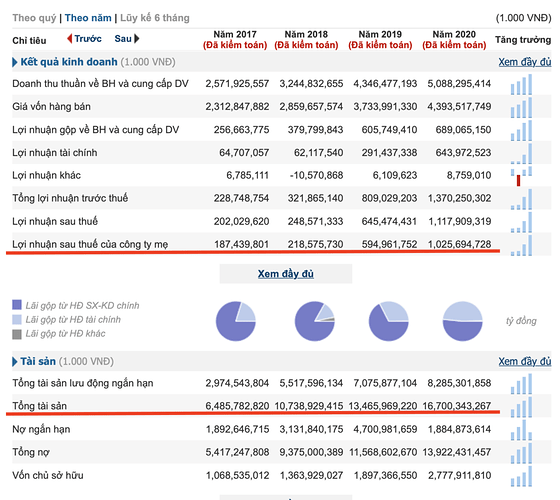
Task: Open Xem đầy đủ link beside Tài sản header
Action: (x=525, y=361)
